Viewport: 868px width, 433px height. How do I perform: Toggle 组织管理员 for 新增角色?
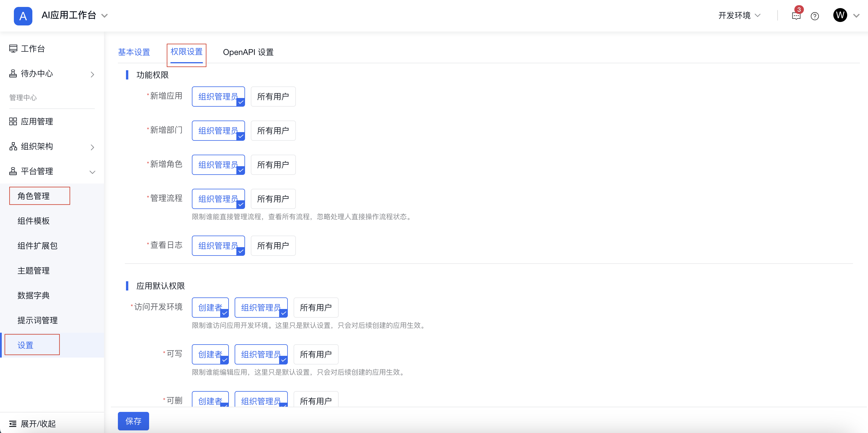218,165
